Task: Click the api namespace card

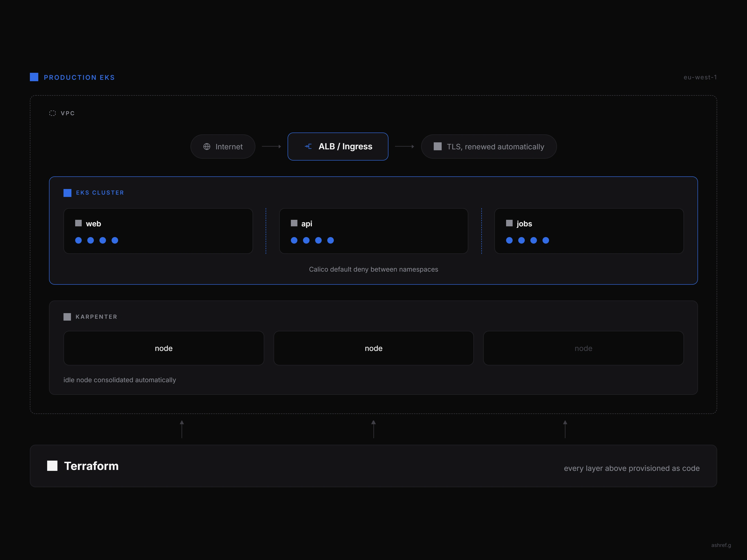Action: pyautogui.click(x=373, y=231)
